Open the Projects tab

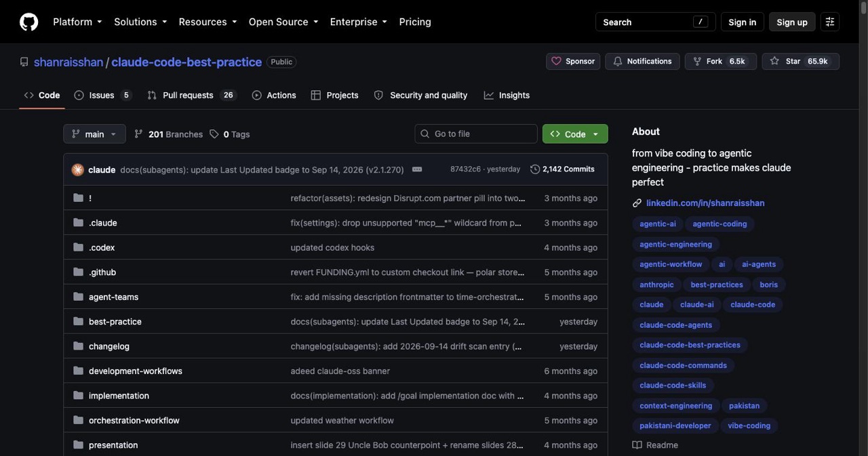point(335,96)
